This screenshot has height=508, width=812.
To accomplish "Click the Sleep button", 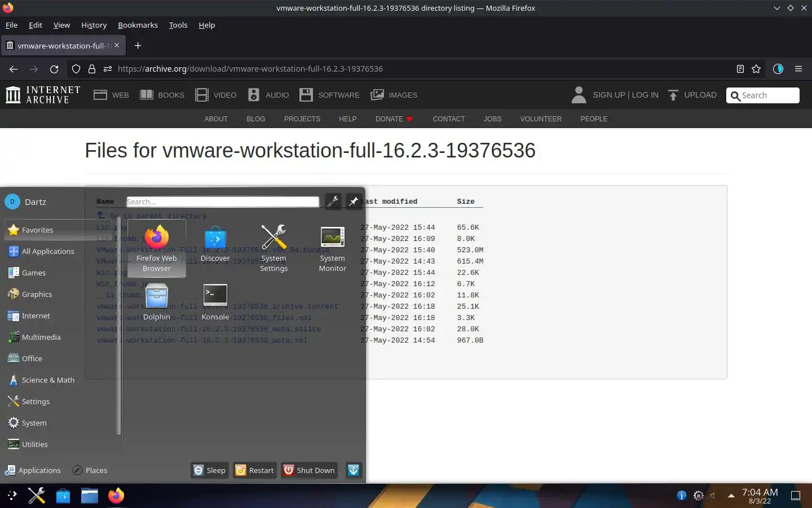I will pos(209,470).
